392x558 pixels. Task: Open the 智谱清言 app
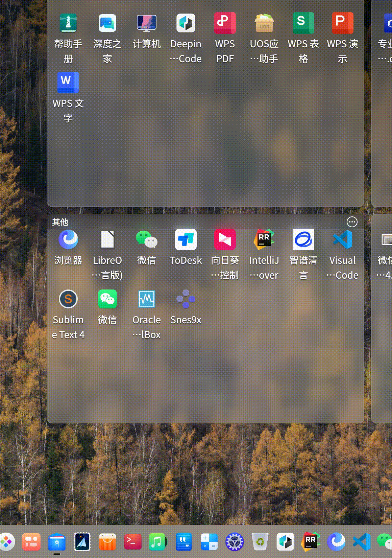[303, 239]
